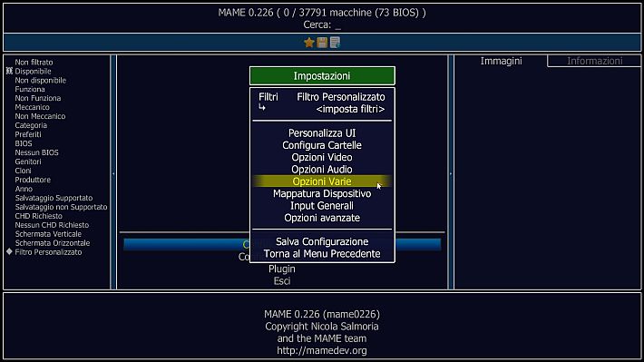Collapse the right images panel arrow
644x362 pixels.
pos(451,173)
